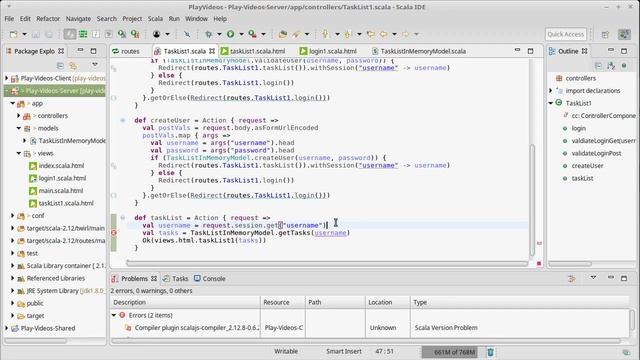The width and height of the screenshot is (640, 360).
Task: Open the Refactor menu
Action: click(x=48, y=19)
